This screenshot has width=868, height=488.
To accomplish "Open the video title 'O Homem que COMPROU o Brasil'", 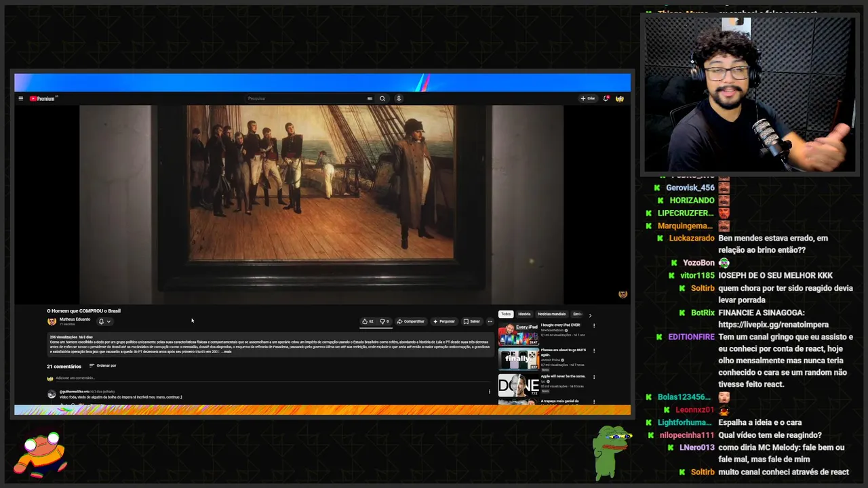I will click(x=83, y=311).
